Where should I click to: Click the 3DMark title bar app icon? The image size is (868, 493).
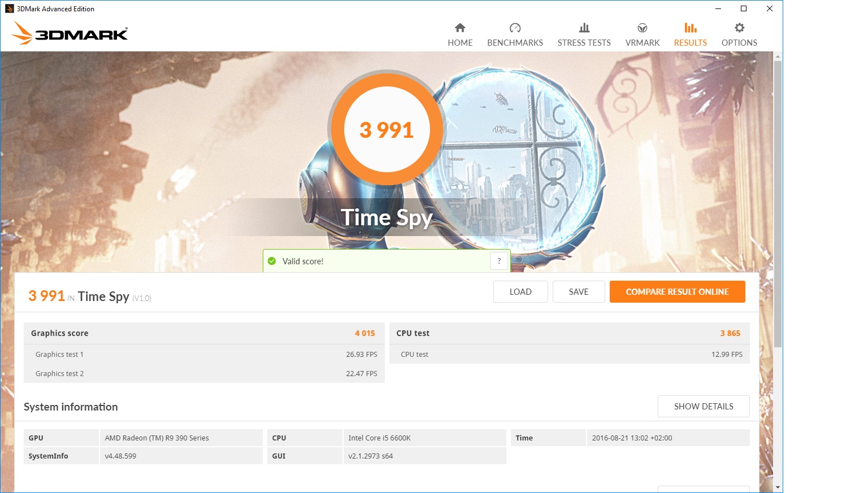[x=9, y=8]
